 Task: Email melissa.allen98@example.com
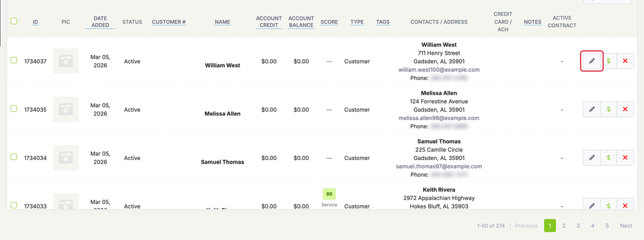[x=439, y=117]
